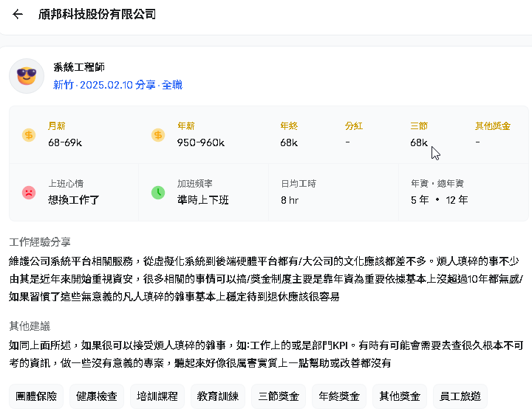The image size is (532, 420).
Task: Click the dollar coin icon beside 月薪
Action: coord(29,135)
